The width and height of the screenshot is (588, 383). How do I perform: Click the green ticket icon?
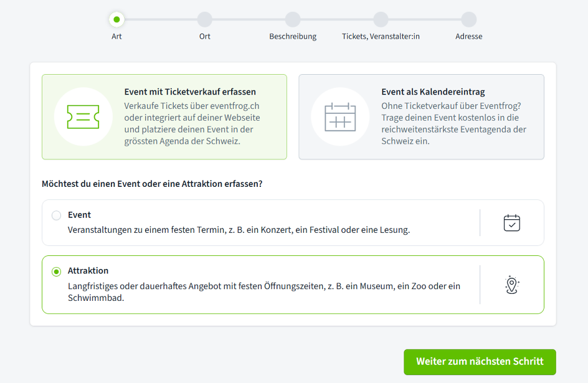(x=83, y=116)
